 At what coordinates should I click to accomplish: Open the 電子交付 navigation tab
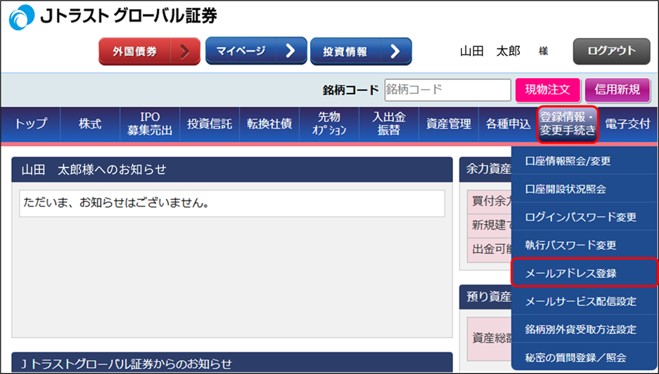pos(627,124)
